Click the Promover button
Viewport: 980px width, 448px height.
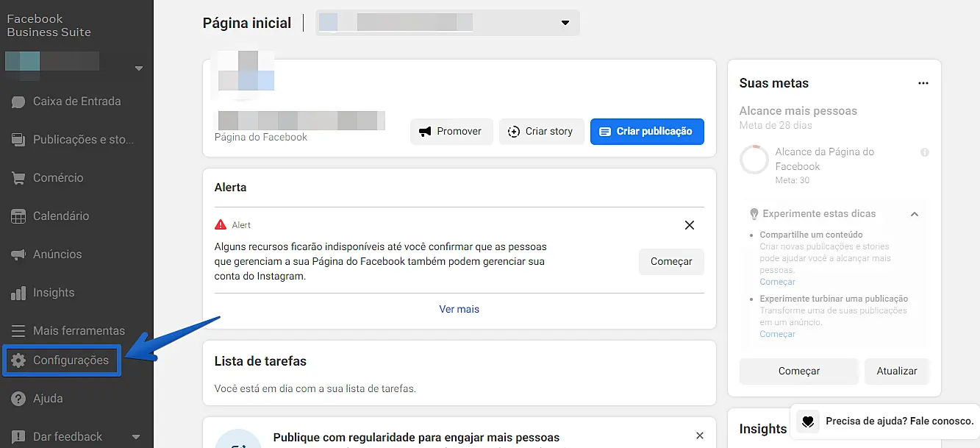tap(451, 132)
